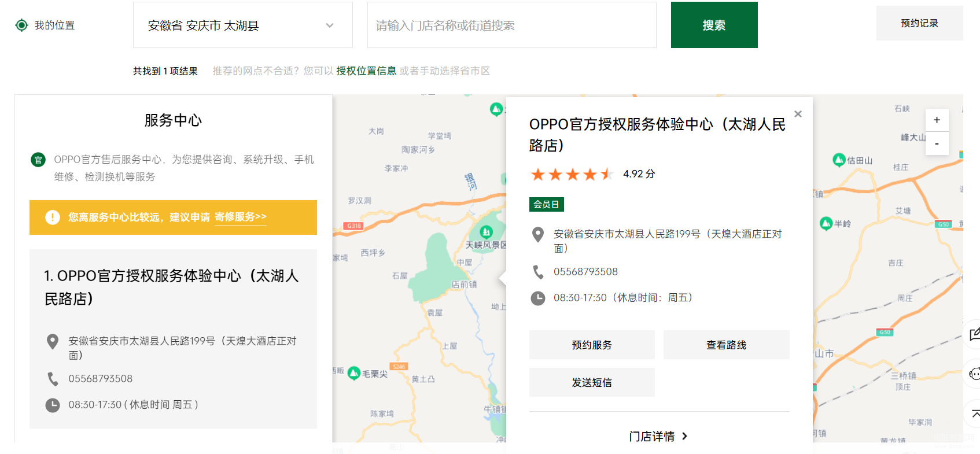
Task: Click the 查看路线 route button
Action: pos(726,345)
